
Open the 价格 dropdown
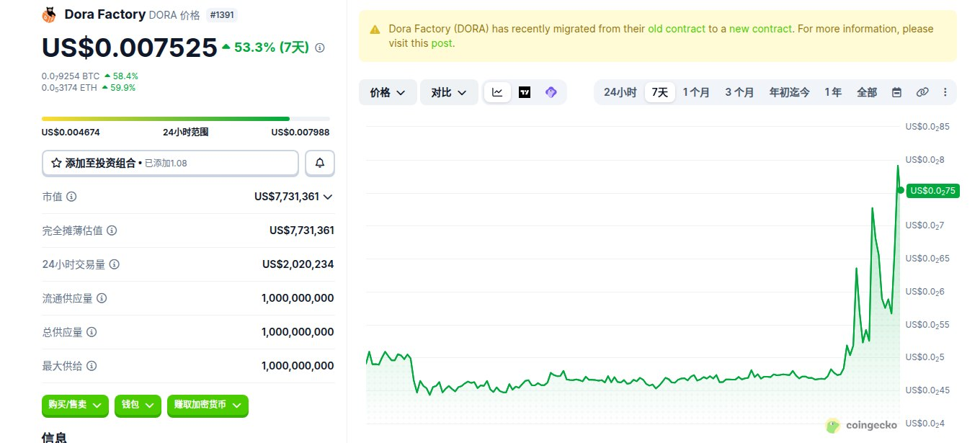coord(388,92)
